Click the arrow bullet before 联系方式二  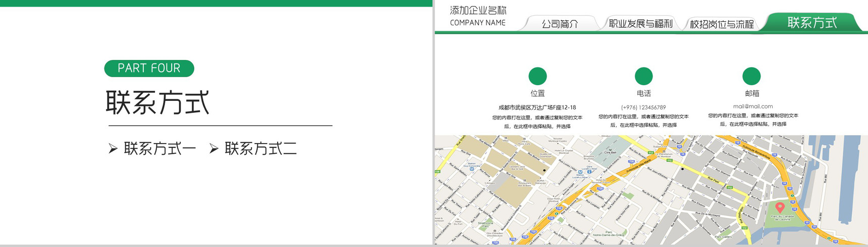point(214,149)
